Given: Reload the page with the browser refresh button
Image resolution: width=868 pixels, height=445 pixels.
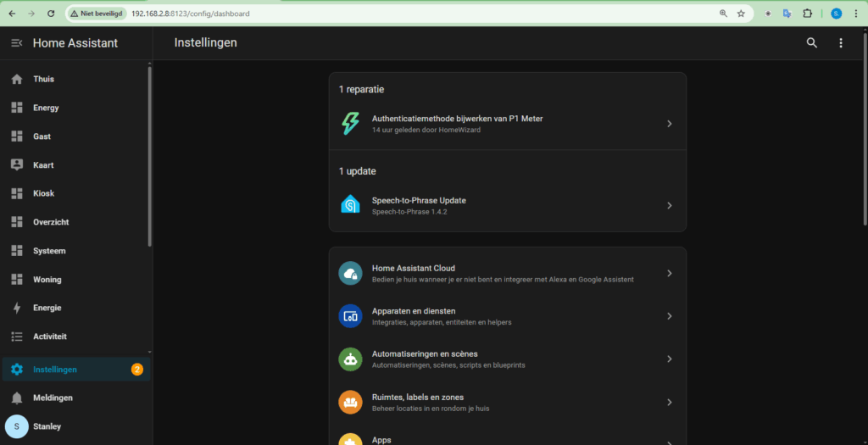Looking at the screenshot, I should tap(51, 14).
